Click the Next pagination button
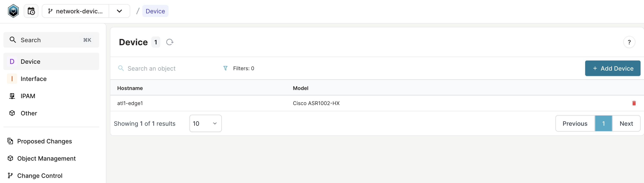 (626, 123)
